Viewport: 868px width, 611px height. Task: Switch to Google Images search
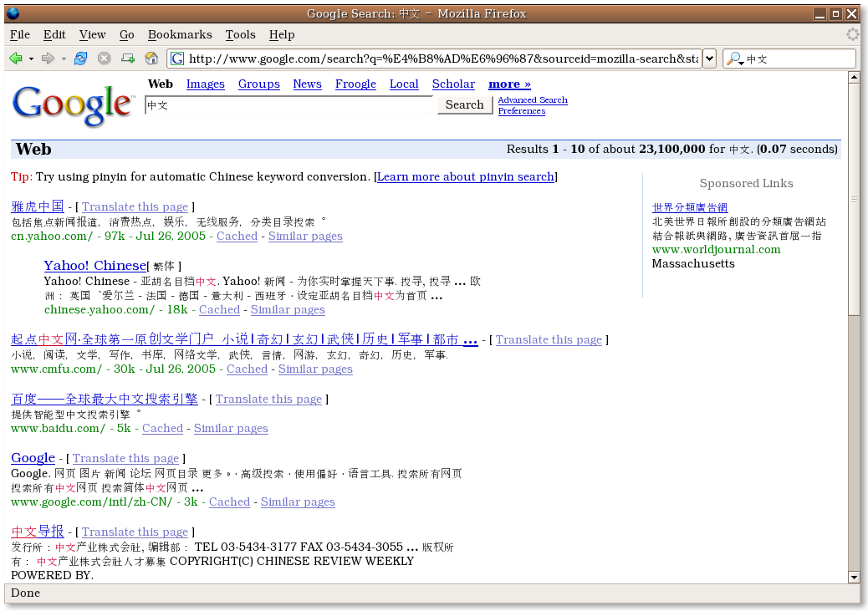pos(206,84)
